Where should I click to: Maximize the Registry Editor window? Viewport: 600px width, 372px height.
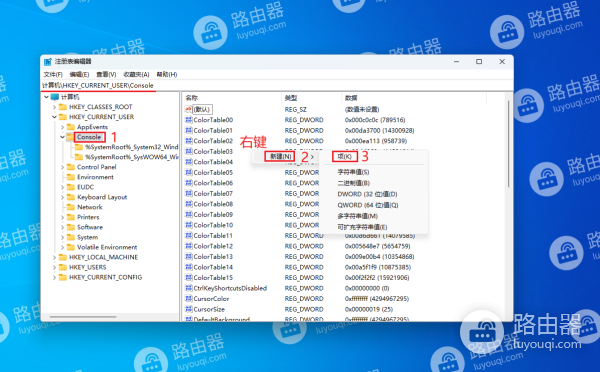479,62
